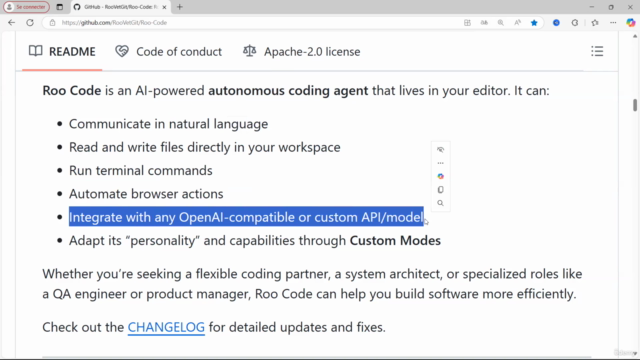This screenshot has width=640, height=360.
Task: Ask Copilot from the selection mini menu
Action: pyautogui.click(x=440, y=176)
